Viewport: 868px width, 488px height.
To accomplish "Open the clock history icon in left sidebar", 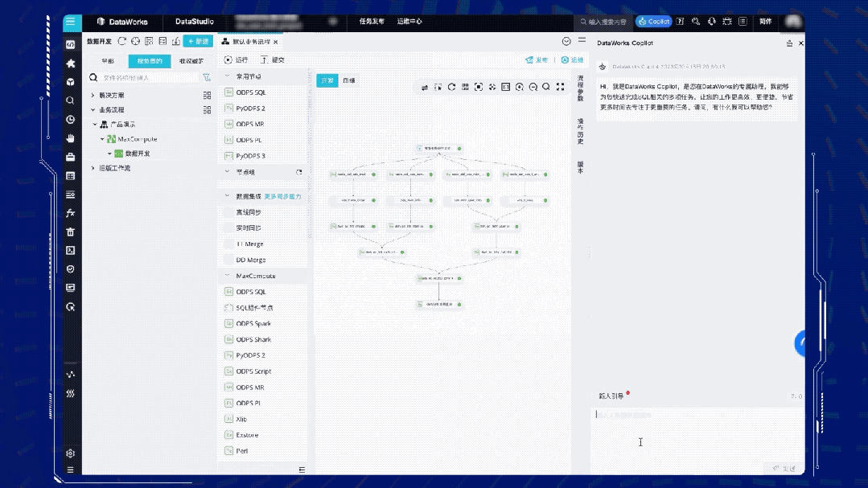I will tap(70, 120).
